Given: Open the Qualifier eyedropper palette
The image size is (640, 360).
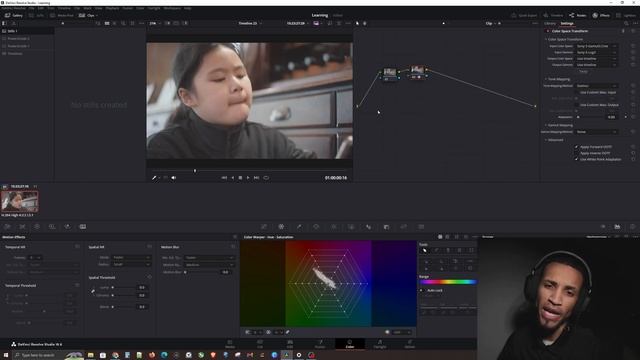Looking at the screenshot, I should click(x=299, y=227).
